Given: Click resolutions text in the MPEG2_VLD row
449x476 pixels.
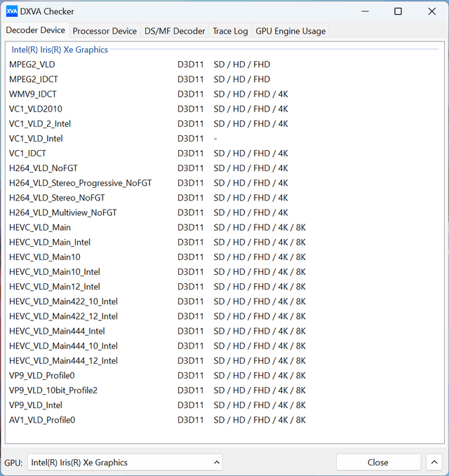Looking at the screenshot, I should (242, 64).
